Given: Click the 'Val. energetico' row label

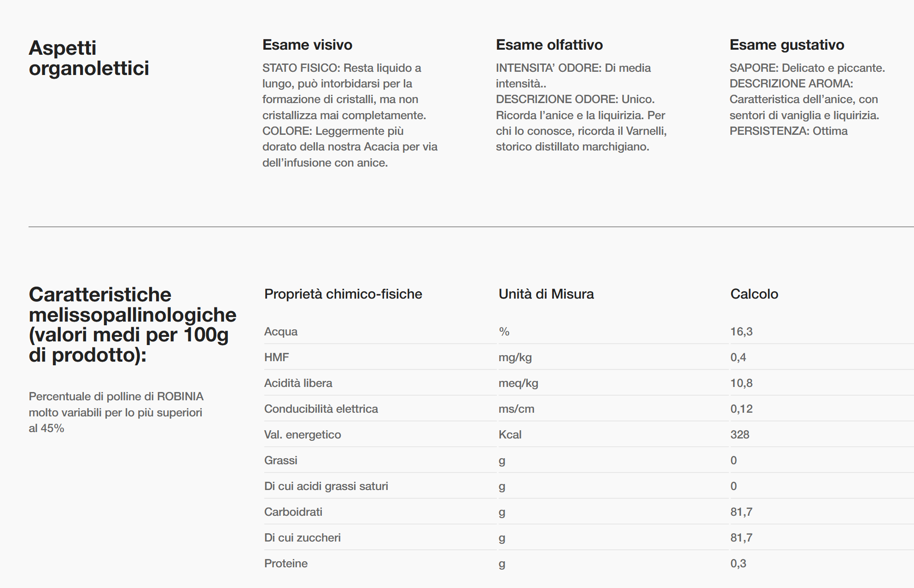Looking at the screenshot, I should pos(303,435).
